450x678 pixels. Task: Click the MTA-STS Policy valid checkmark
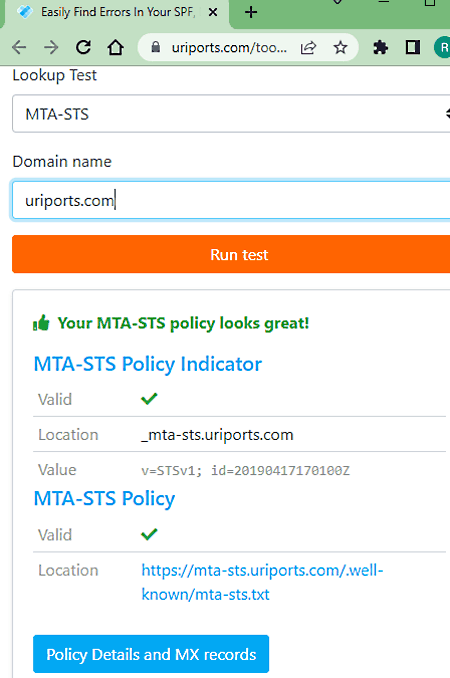pos(149,534)
